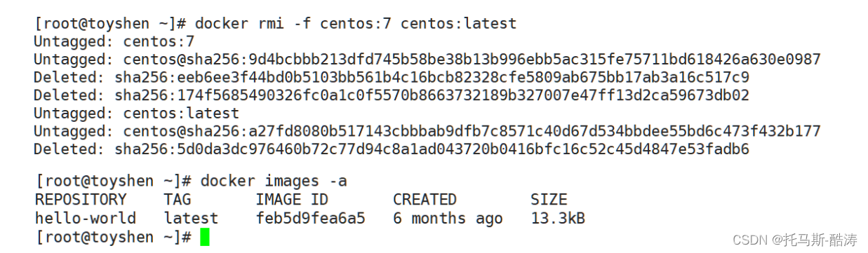Image resolution: width=868 pixels, height=253 pixels.
Task: Click the 'Untagged: centos:latest' line
Action: pyautogui.click(x=136, y=113)
